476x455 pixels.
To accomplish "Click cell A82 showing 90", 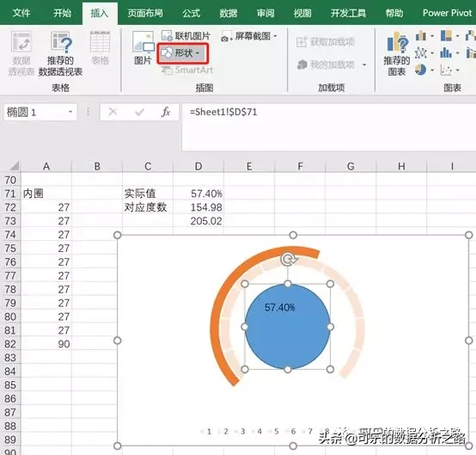I will (46, 344).
